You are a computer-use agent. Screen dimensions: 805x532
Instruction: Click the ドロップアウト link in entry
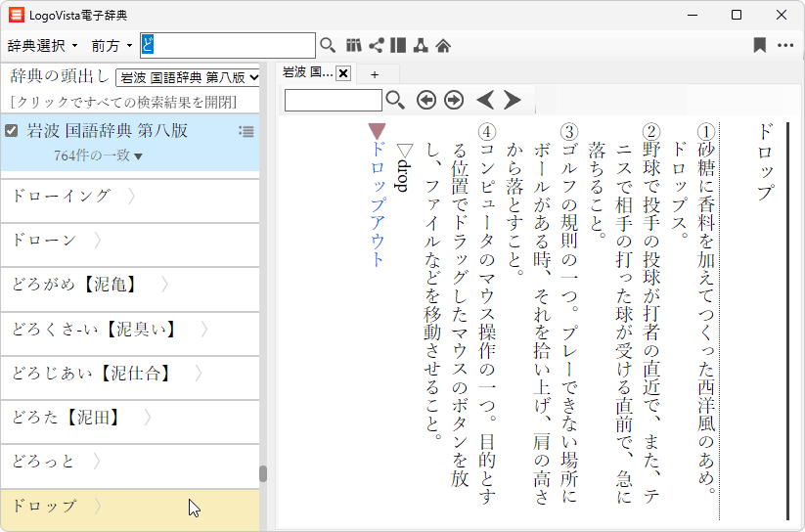pyautogui.click(x=377, y=203)
